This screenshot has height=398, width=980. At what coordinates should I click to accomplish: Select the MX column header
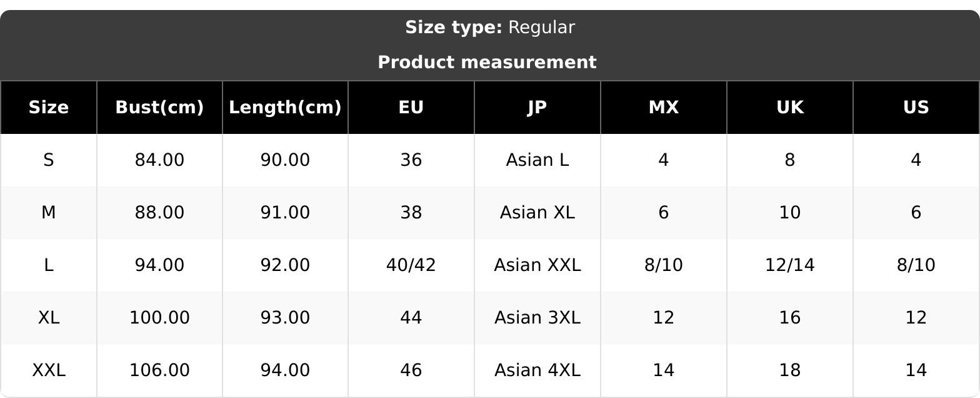(664, 108)
